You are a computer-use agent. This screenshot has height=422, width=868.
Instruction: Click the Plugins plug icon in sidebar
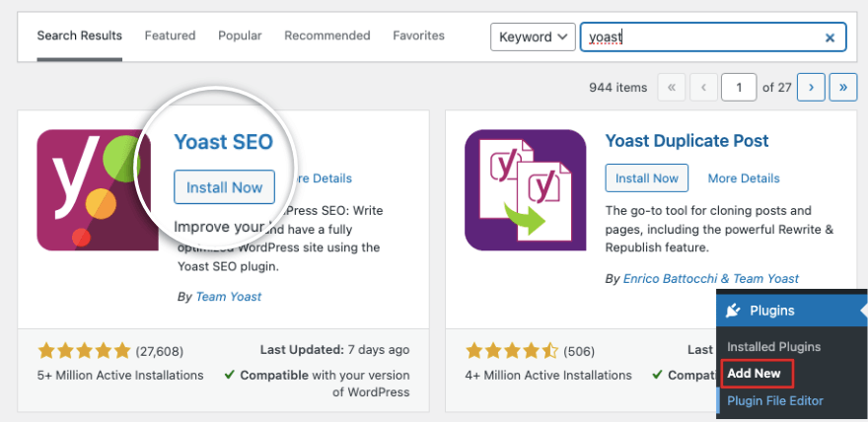[733, 311]
